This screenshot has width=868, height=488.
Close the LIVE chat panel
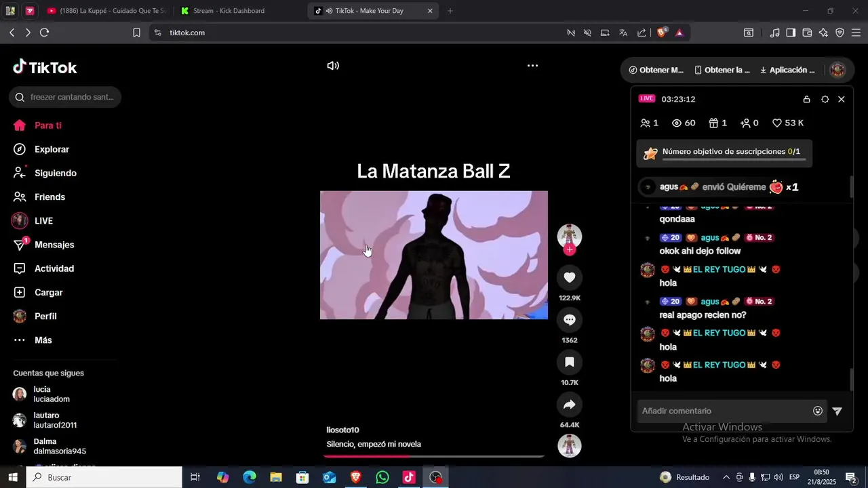tap(842, 99)
